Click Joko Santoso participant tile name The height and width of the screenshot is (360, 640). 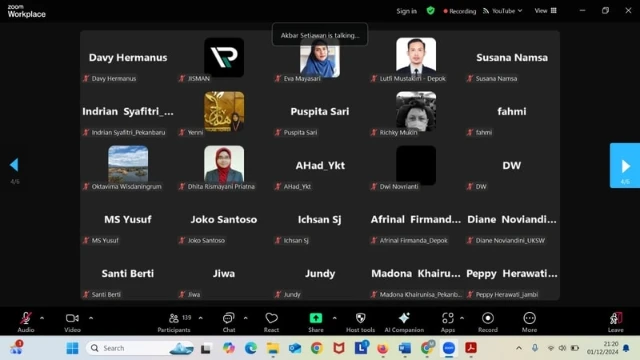click(224, 219)
